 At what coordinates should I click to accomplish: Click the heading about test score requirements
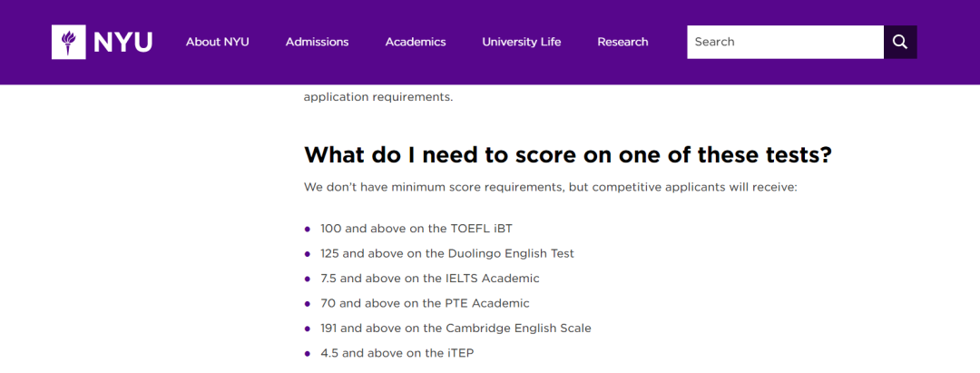[568, 155]
